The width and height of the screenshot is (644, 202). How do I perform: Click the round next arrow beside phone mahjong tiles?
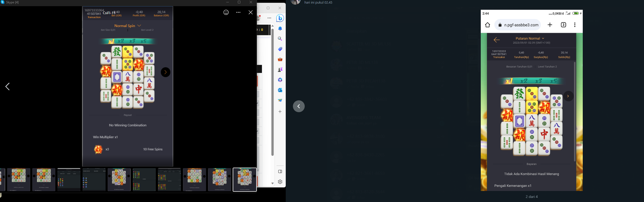568,96
